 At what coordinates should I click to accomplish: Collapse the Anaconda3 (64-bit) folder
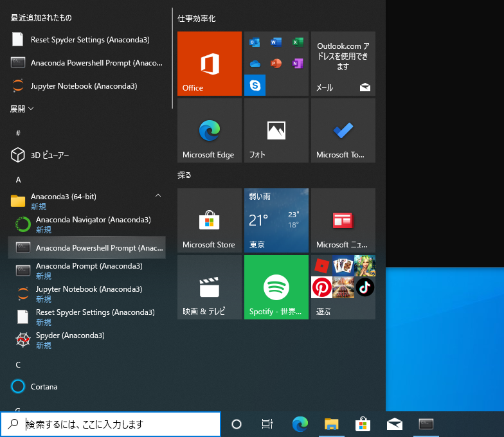(158, 196)
